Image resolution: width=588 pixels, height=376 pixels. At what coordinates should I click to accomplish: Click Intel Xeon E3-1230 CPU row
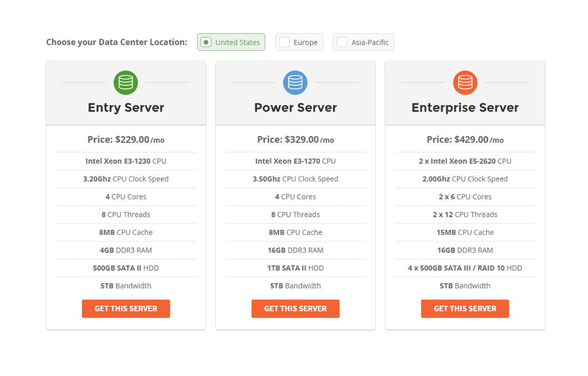(x=126, y=161)
